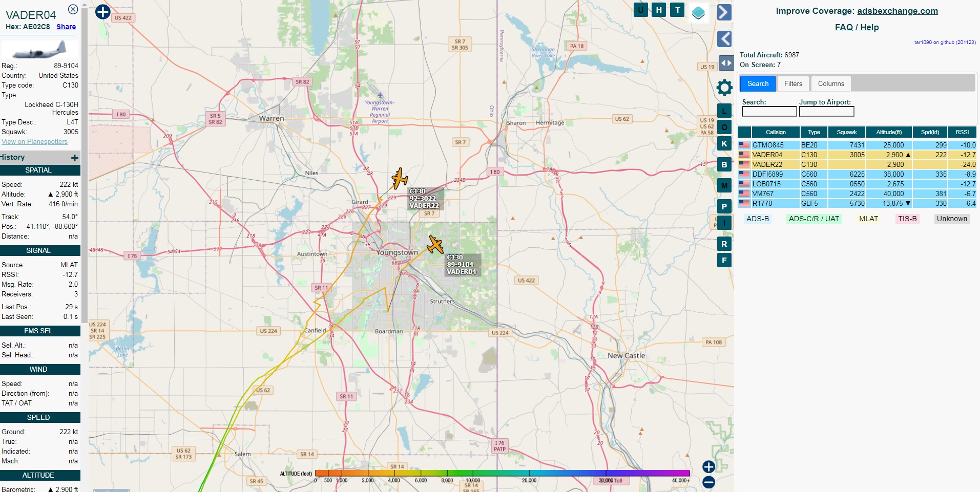Image resolution: width=980 pixels, height=492 pixels.
Task: Click the round plus button at map top-left
Action: pos(102,12)
